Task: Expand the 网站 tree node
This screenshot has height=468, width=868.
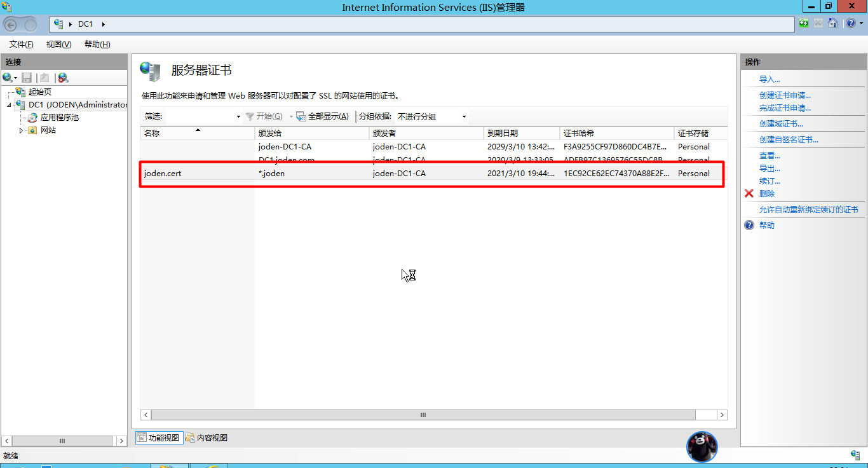Action: (x=21, y=130)
